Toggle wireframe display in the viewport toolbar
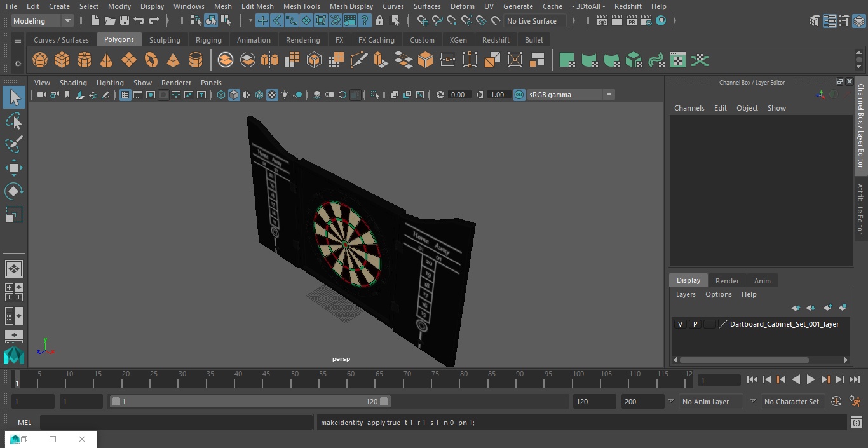 tap(221, 95)
